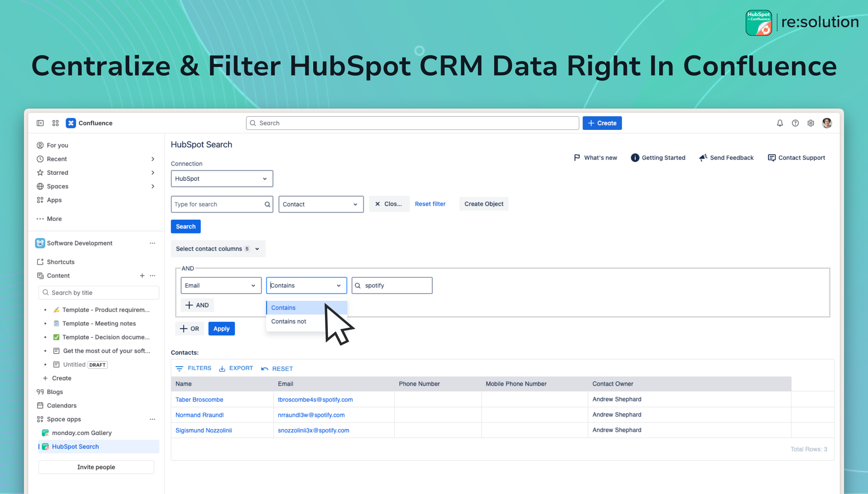Screen dimensions: 868x494
Task: Open the help question mark icon
Action: tap(795, 123)
